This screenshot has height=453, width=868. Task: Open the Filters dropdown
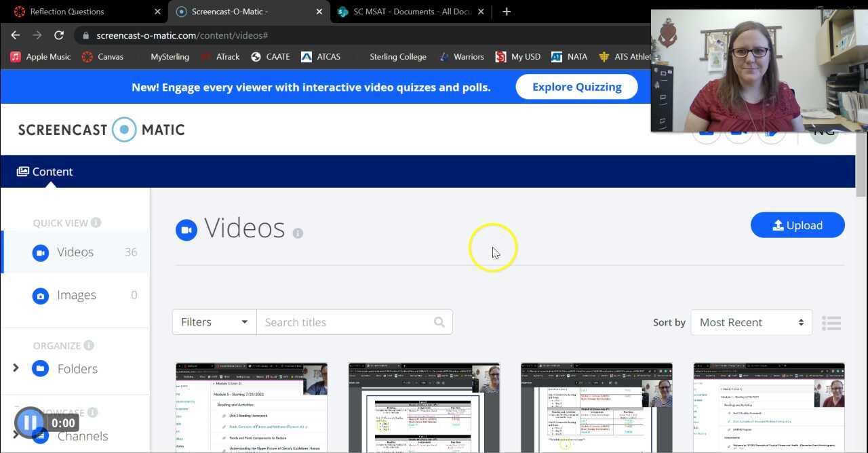click(214, 322)
